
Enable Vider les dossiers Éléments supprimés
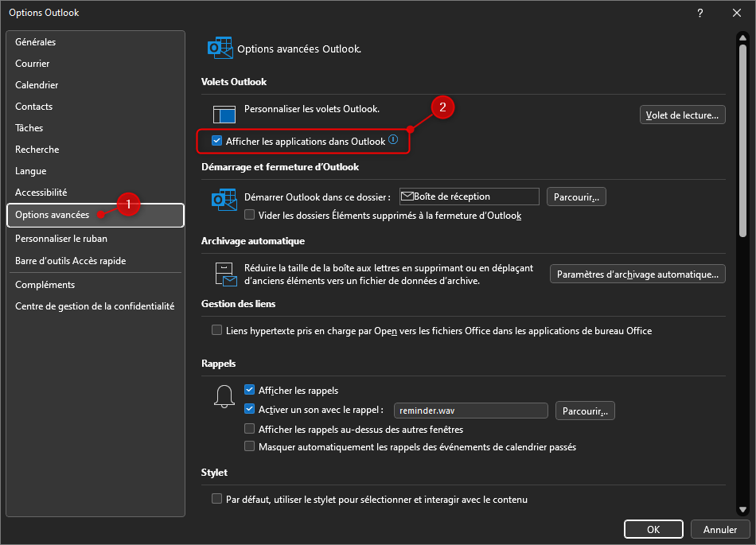250,215
